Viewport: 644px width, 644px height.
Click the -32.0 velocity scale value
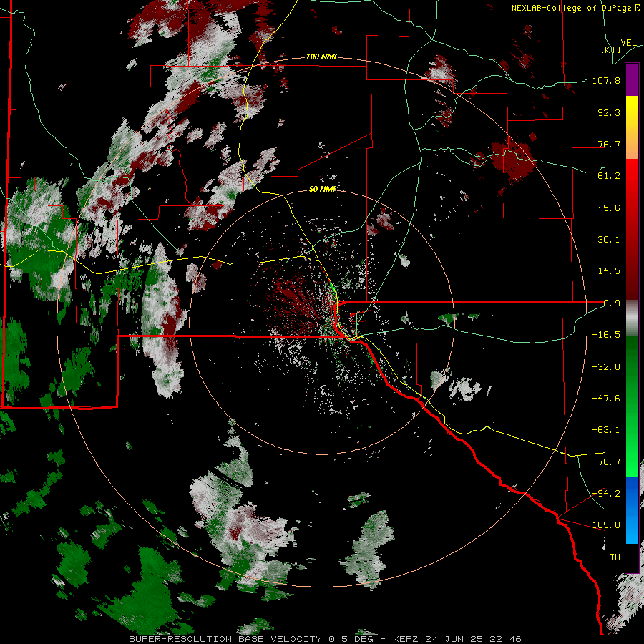(x=606, y=367)
